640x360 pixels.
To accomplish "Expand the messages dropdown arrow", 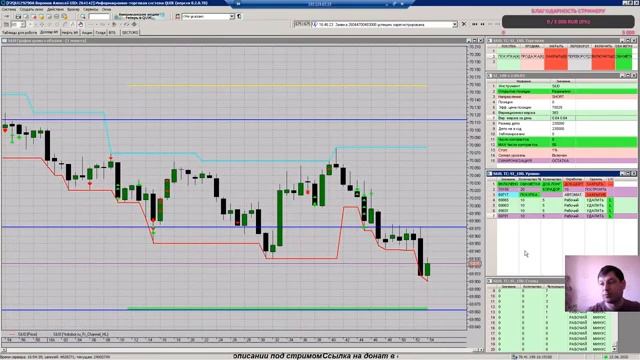I will pos(455,24).
